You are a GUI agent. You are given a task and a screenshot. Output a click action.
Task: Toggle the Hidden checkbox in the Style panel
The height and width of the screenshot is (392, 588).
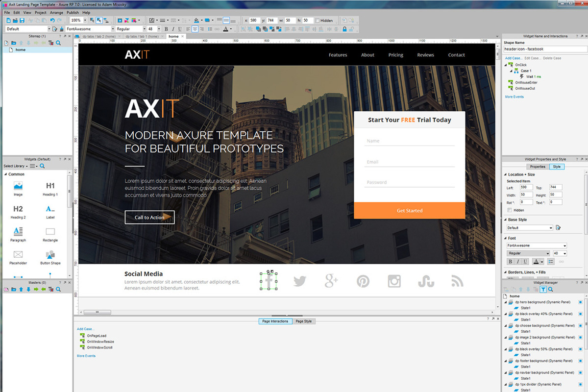(x=510, y=210)
